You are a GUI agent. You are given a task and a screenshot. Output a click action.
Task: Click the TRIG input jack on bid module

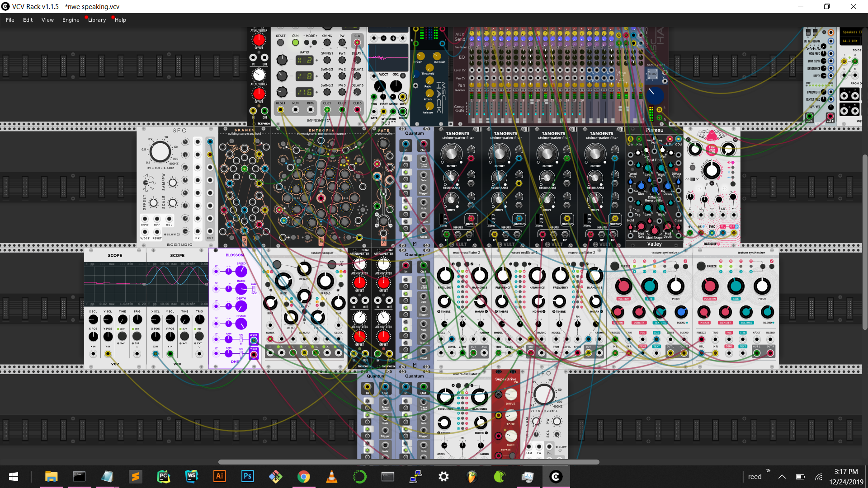click(374, 97)
